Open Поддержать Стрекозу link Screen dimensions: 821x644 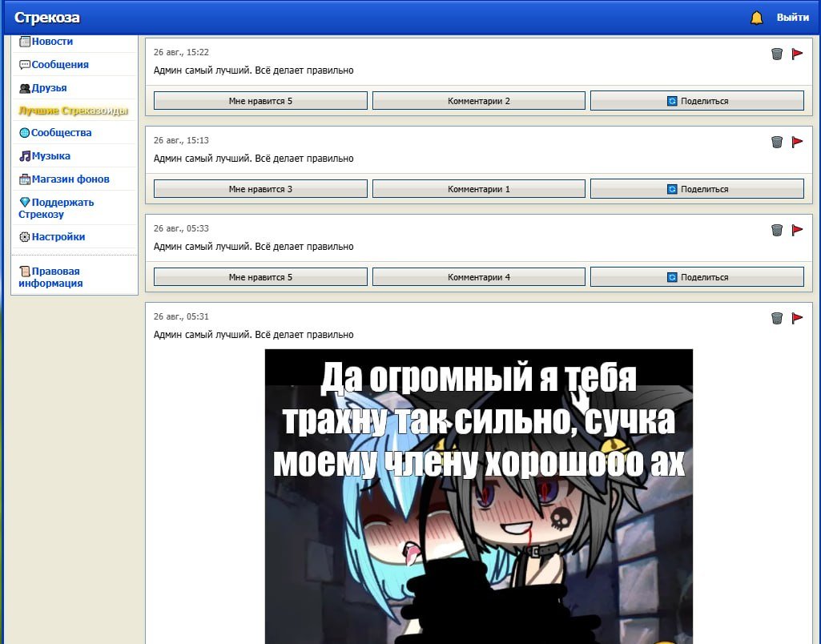point(56,208)
